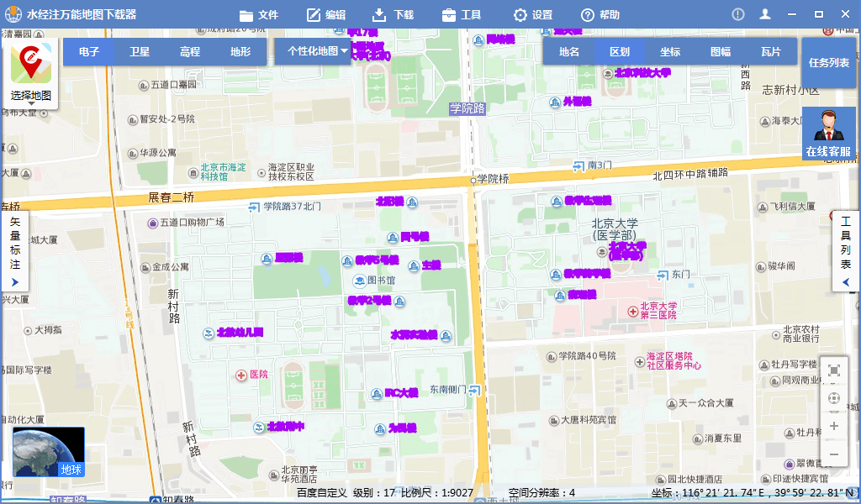Open the 帮助 menu
The image size is (861, 504).
[600, 15]
